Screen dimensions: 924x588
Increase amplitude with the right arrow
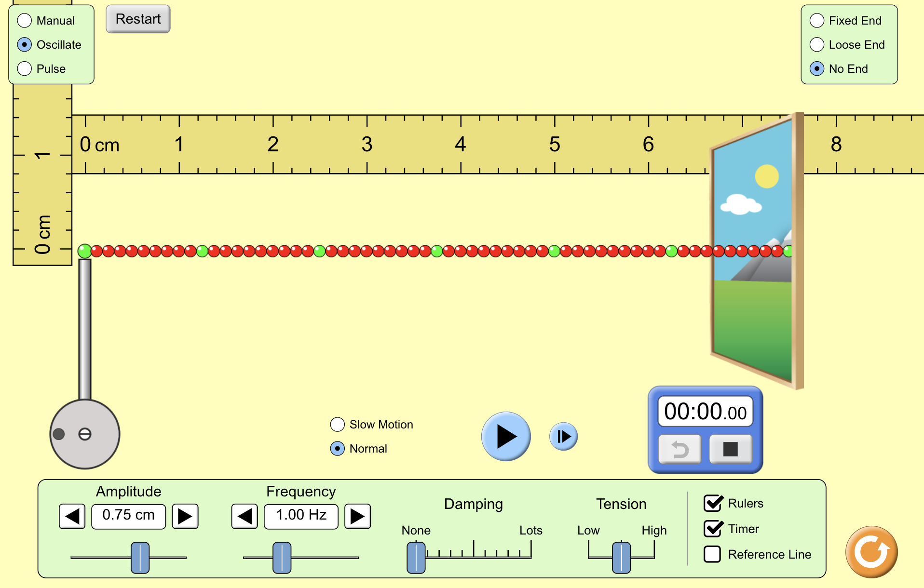185,517
